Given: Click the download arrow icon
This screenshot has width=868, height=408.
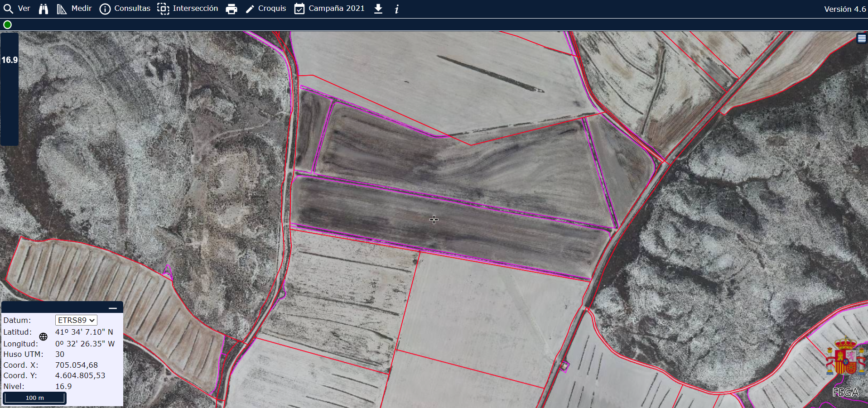Looking at the screenshot, I should tap(378, 9).
